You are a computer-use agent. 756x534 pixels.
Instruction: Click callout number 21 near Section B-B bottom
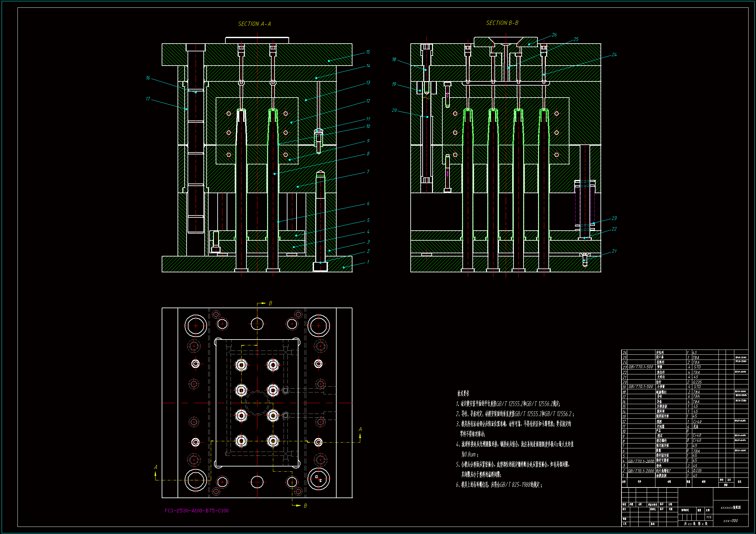[614, 251]
